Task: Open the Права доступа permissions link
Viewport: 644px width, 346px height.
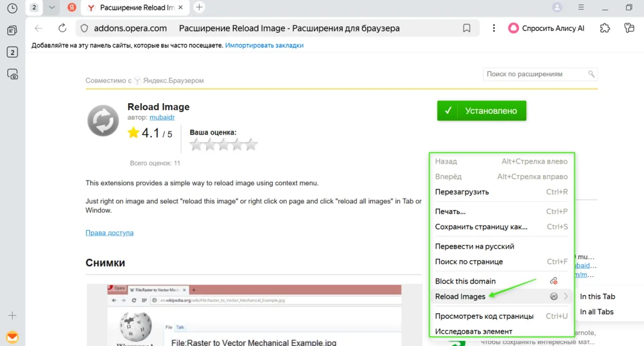Action: click(109, 233)
